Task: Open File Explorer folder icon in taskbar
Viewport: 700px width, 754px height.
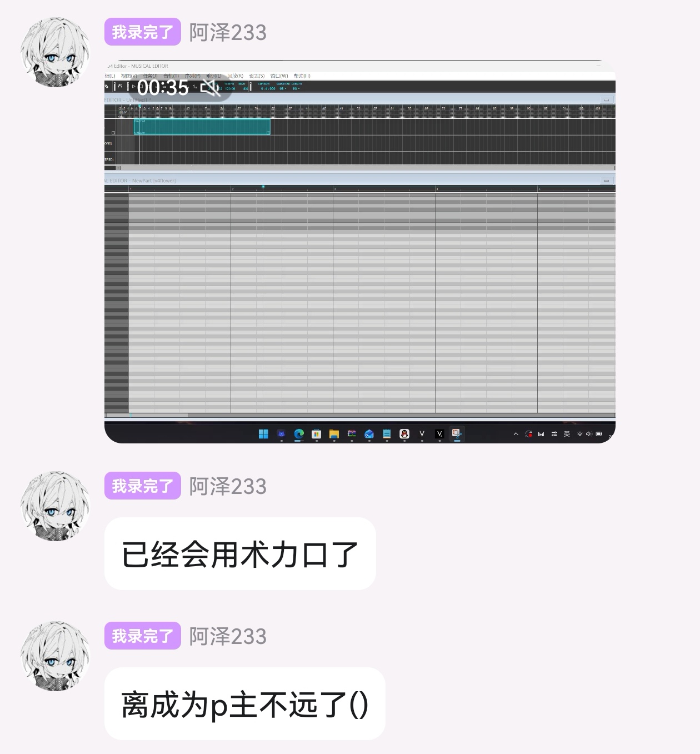Action: (x=334, y=434)
